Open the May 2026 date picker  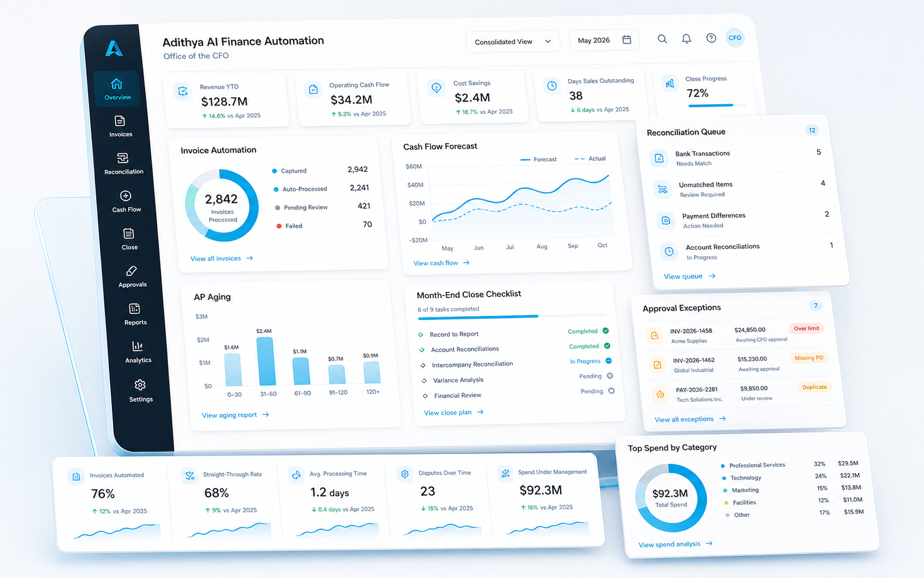tap(604, 40)
